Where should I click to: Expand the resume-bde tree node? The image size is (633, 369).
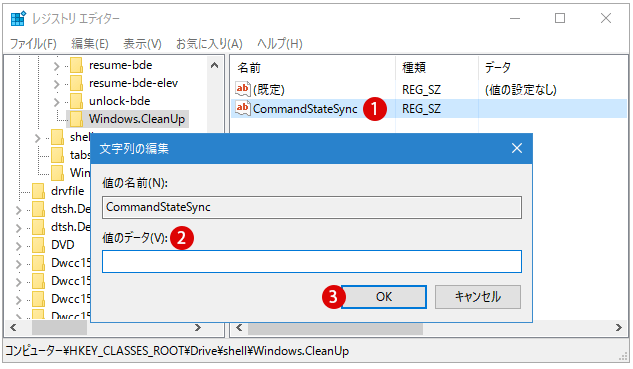pos(57,66)
